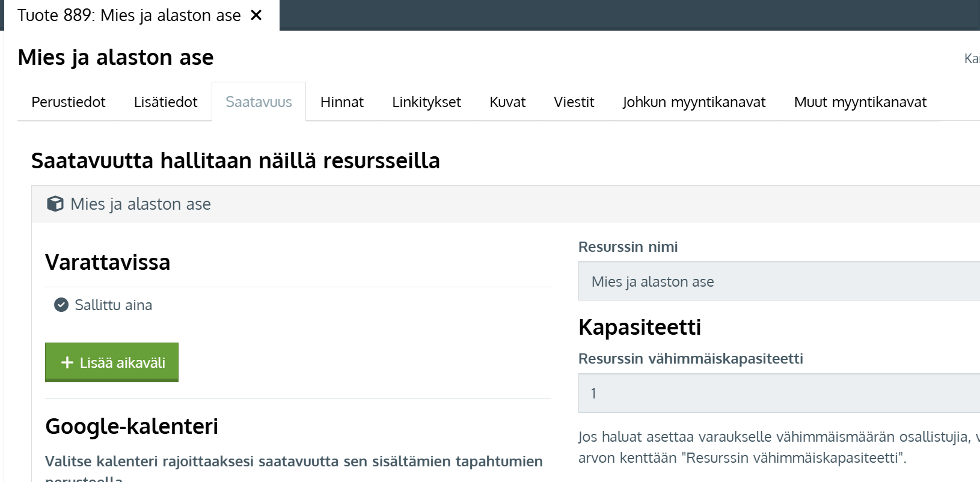980x482 pixels.
Task: Click the Sallittu aina label
Action: click(x=113, y=305)
